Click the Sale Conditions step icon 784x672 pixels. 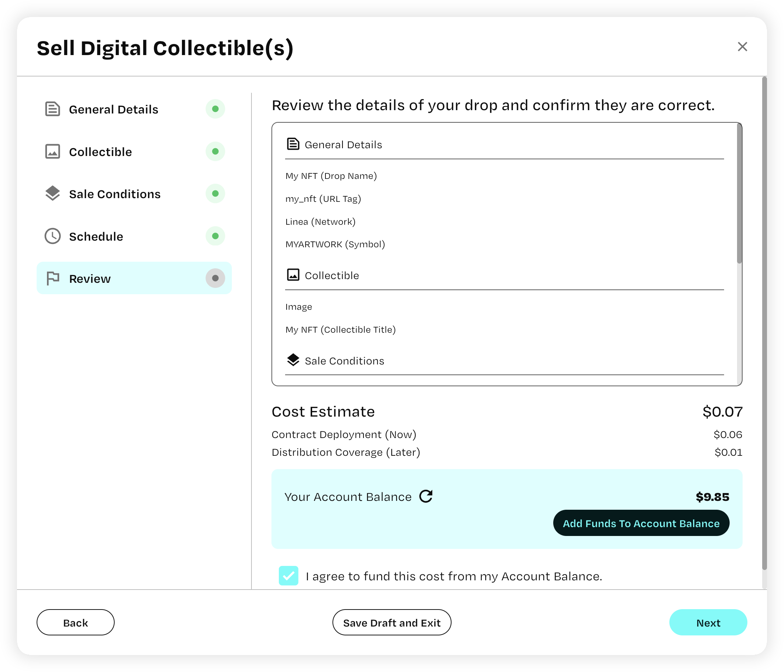[x=53, y=193]
